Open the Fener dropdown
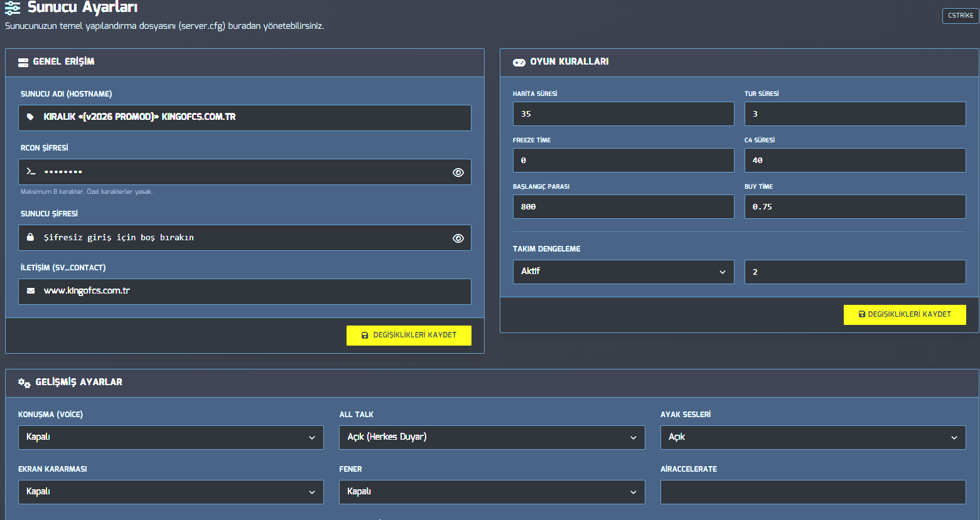980x520 pixels. pyautogui.click(x=492, y=492)
